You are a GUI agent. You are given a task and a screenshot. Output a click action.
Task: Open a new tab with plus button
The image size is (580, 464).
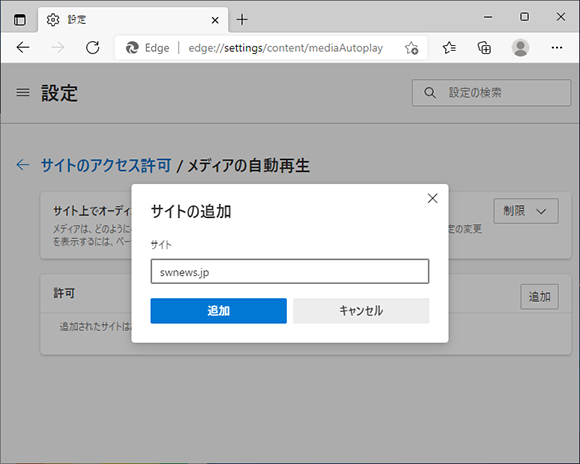[242, 20]
